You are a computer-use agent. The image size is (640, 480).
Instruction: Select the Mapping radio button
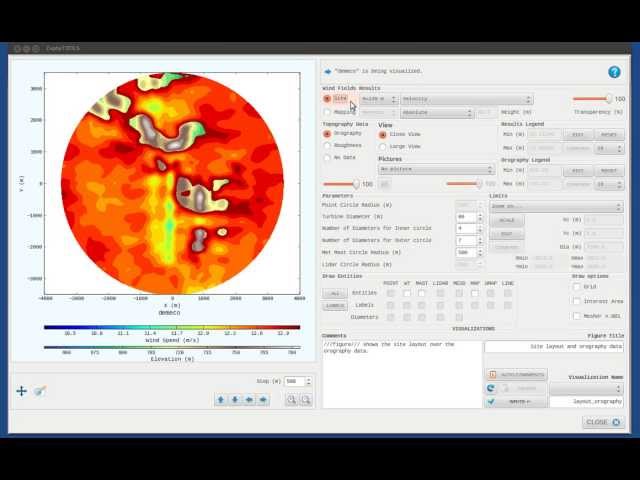pyautogui.click(x=327, y=112)
